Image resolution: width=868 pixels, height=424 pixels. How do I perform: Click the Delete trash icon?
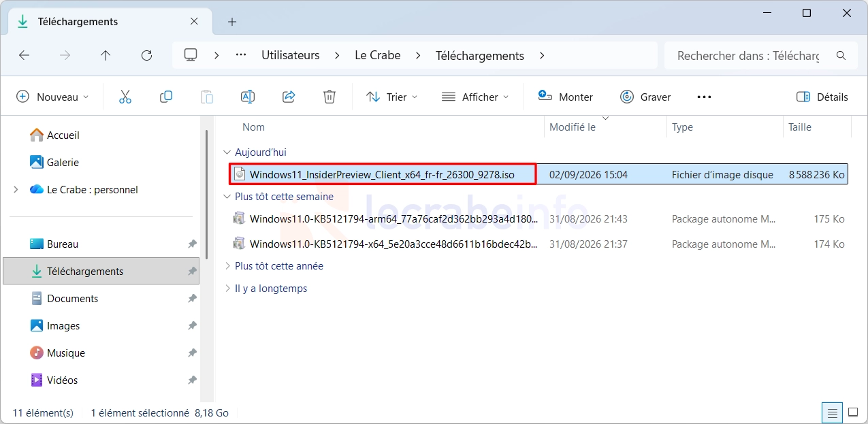tap(329, 97)
